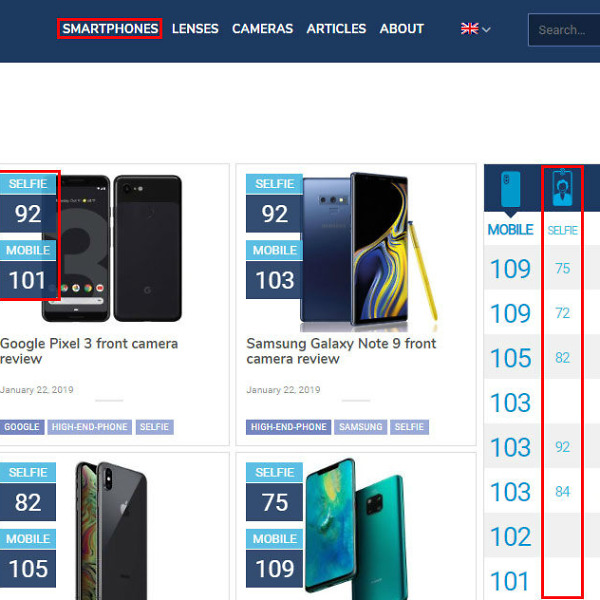Click Pixel 3 mobile score 101
Viewport: 600px width, 600px height.
[x=28, y=280]
